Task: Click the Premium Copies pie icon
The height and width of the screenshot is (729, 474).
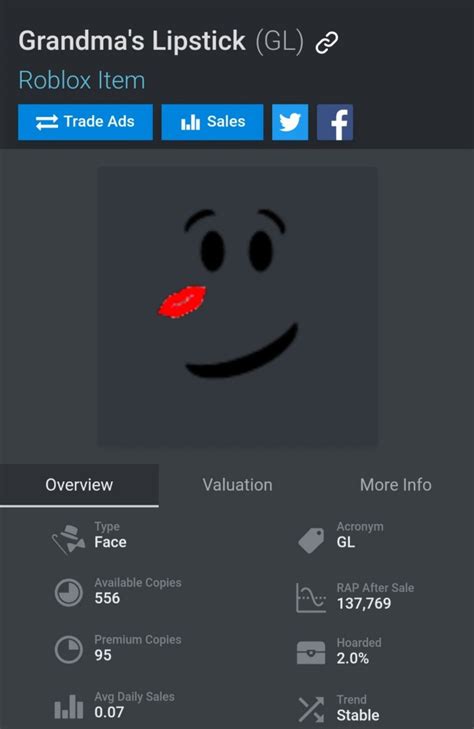Action: click(69, 649)
